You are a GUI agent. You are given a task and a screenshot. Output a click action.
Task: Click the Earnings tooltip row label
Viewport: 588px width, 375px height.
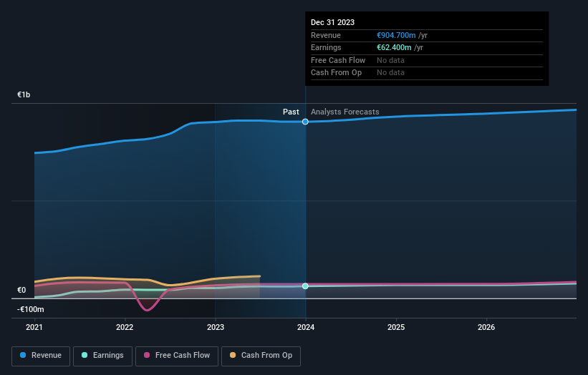tap(326, 47)
